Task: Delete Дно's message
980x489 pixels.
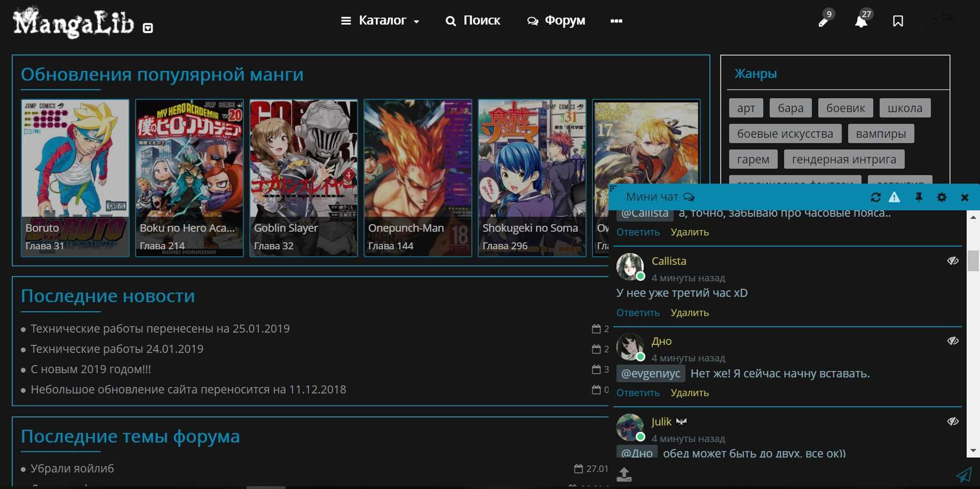Action: 690,392
